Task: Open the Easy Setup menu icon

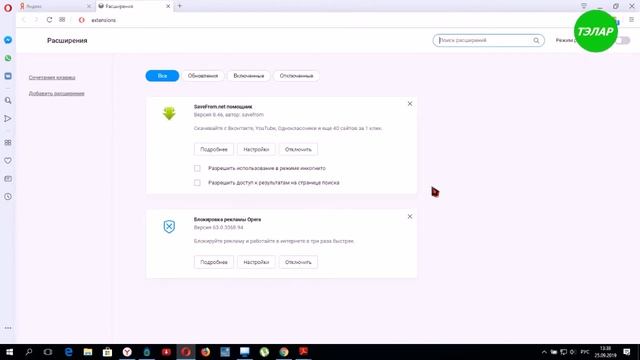Action: [631, 20]
